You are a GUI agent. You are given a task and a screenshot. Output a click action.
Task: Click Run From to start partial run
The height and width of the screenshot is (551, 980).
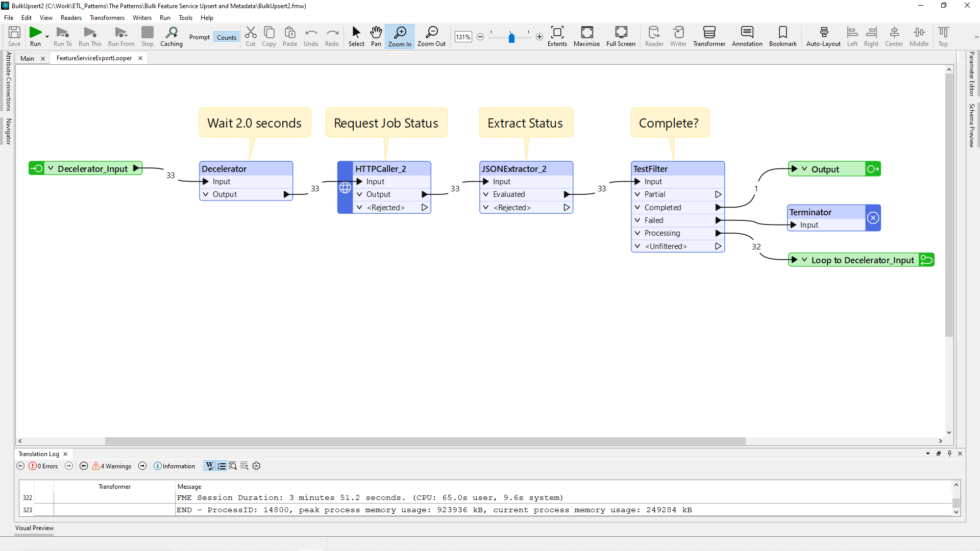click(121, 36)
